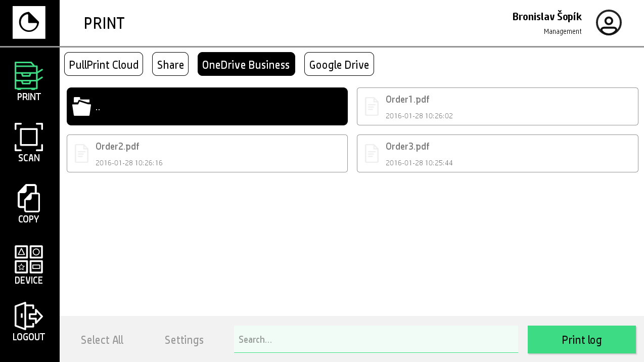The height and width of the screenshot is (362, 644).
Task: Click the document icon next to Order3.pdf
Action: (372, 153)
